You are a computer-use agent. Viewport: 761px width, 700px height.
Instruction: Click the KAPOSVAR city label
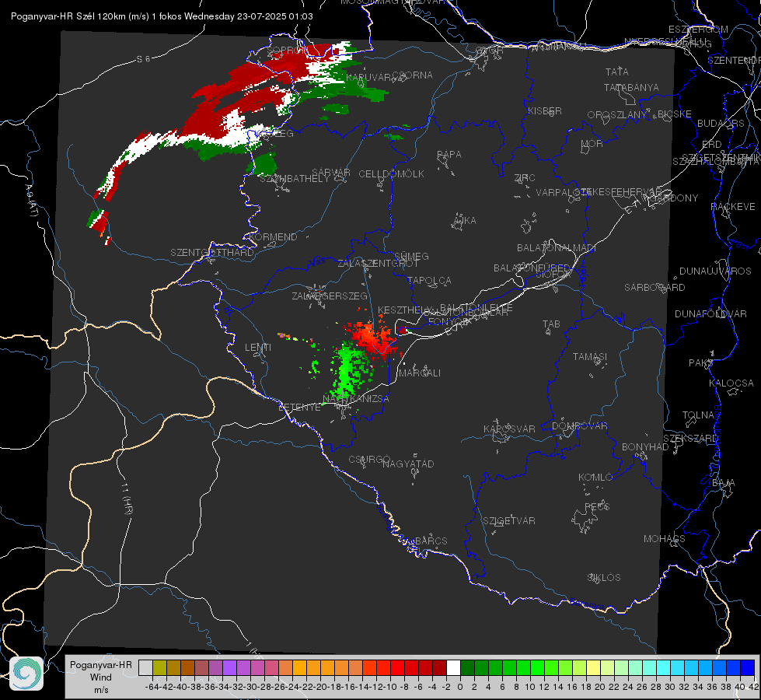tap(509, 429)
